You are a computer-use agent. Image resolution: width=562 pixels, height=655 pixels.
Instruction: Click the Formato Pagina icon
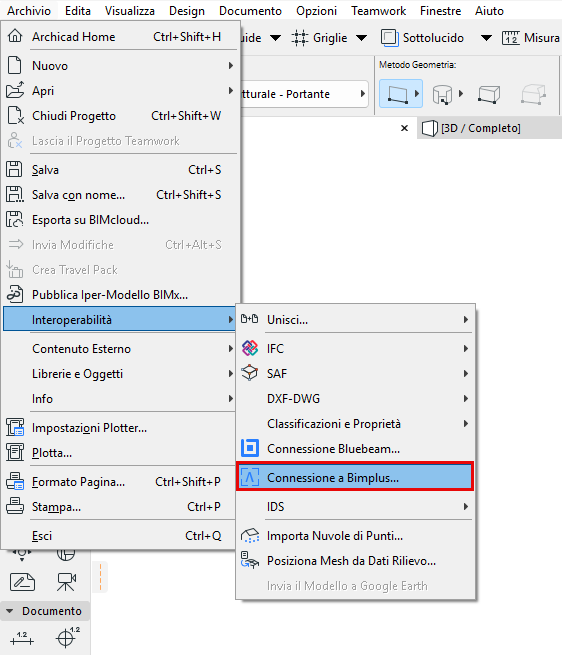coord(15,482)
